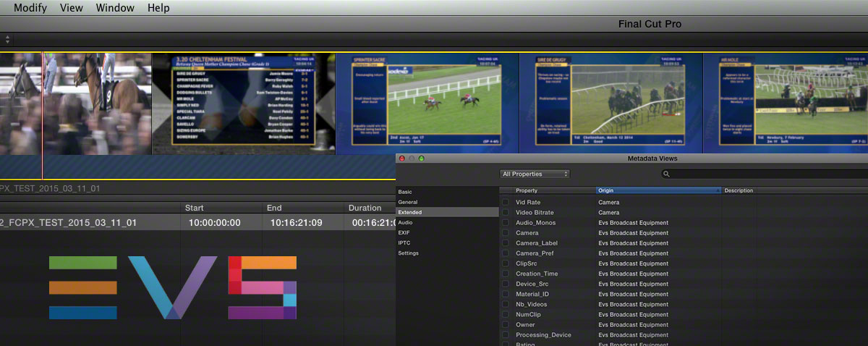Click the Origin value for Vid Rate
Image resolution: width=868 pixels, height=346 pixels.
[x=609, y=203]
